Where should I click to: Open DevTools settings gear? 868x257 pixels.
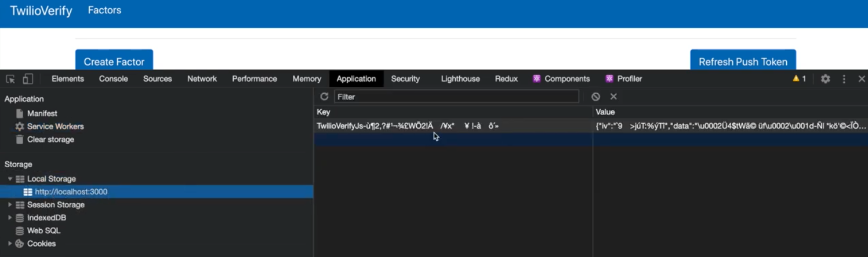pyautogui.click(x=825, y=79)
